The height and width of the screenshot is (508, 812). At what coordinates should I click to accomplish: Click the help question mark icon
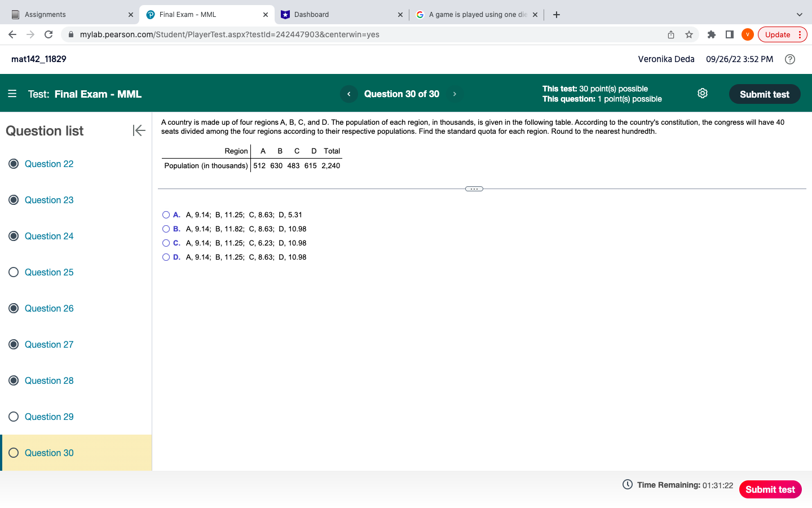[x=789, y=59]
